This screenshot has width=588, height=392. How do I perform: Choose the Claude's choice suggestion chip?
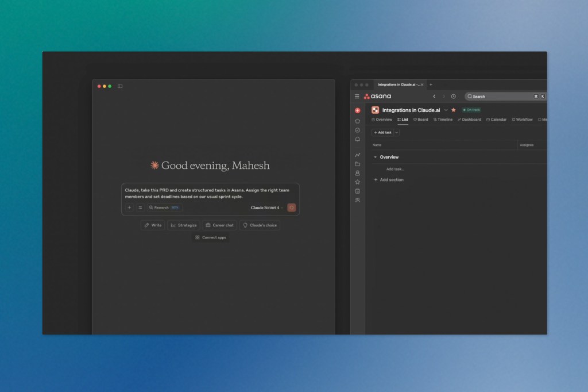pyautogui.click(x=260, y=225)
